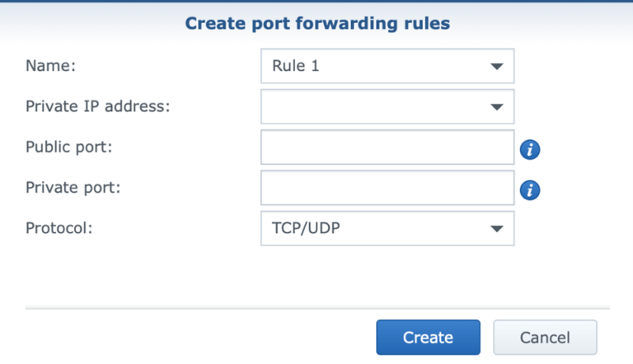Click the "Create port forwarding rules" title
This screenshot has width=633, height=364.
coord(317,23)
